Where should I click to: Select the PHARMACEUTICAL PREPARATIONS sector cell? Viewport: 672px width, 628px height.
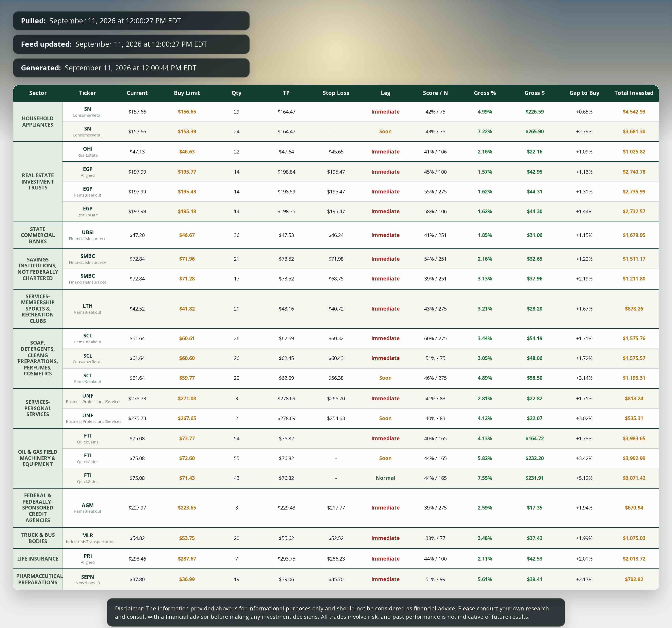[38, 579]
